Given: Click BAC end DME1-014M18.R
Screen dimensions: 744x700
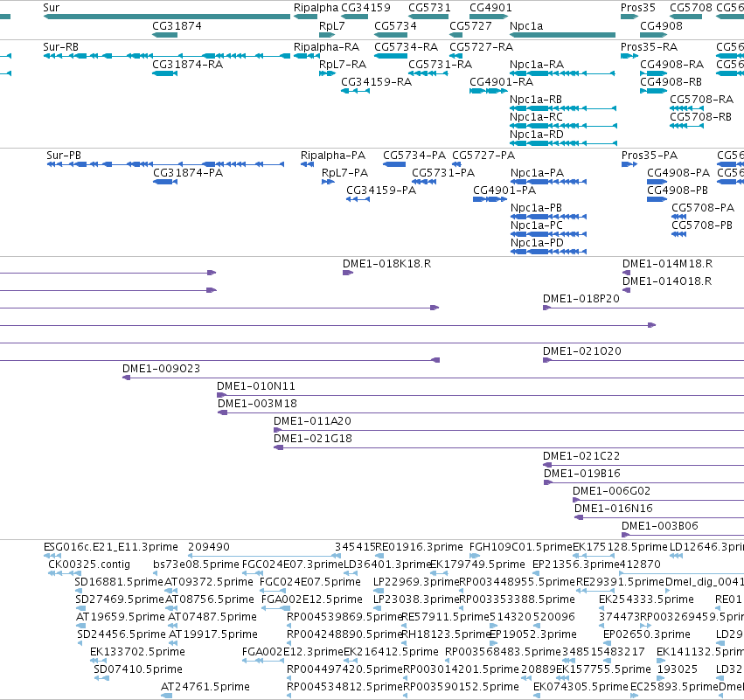Looking at the screenshot, I should [x=626, y=273].
